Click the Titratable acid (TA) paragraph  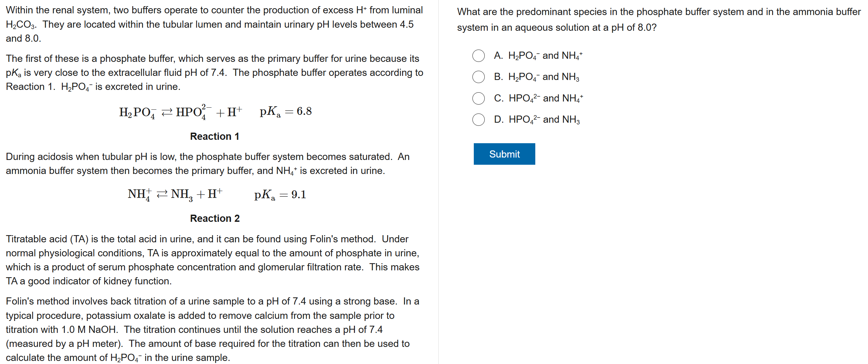(212, 260)
